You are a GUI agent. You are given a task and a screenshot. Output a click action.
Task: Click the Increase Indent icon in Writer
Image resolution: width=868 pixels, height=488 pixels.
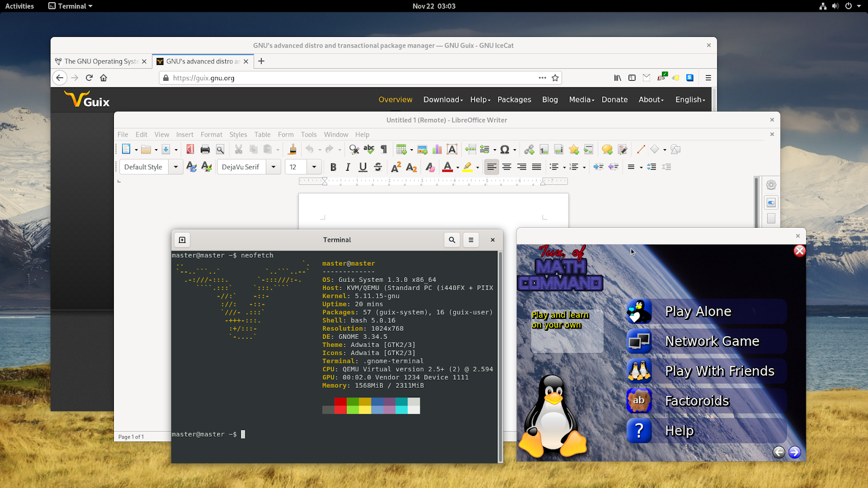(x=598, y=167)
